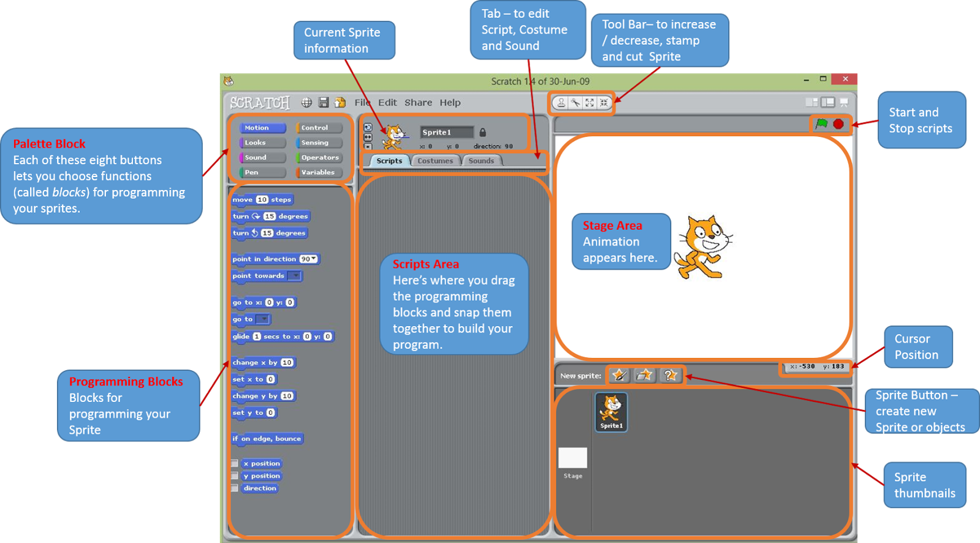Click the counter-clockwise turn degrees value
Image resolution: width=980 pixels, height=543 pixels.
click(x=267, y=233)
